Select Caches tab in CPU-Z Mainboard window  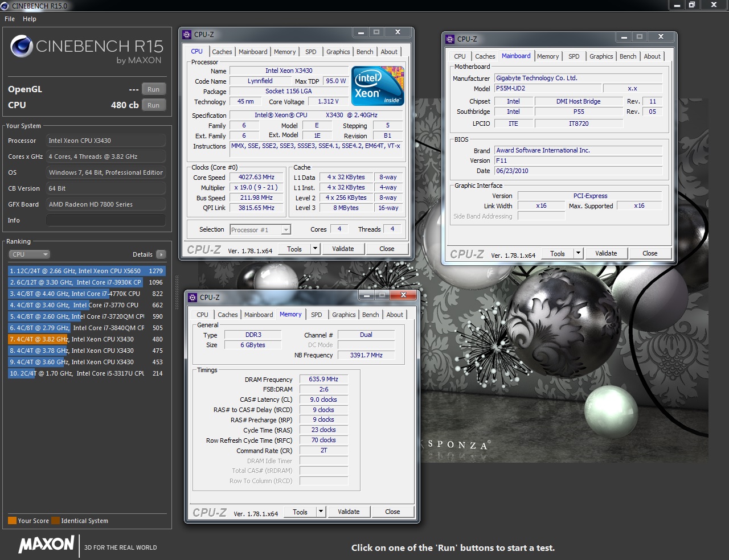click(485, 56)
